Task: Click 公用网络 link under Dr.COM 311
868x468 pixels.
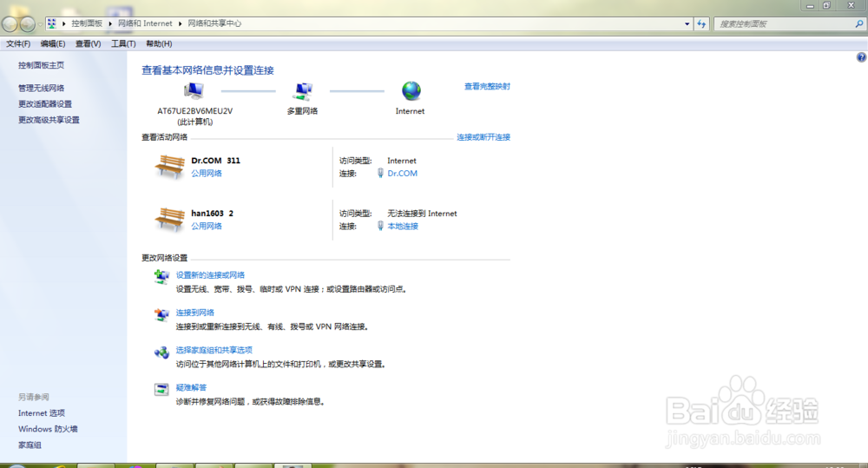Action: pos(207,174)
